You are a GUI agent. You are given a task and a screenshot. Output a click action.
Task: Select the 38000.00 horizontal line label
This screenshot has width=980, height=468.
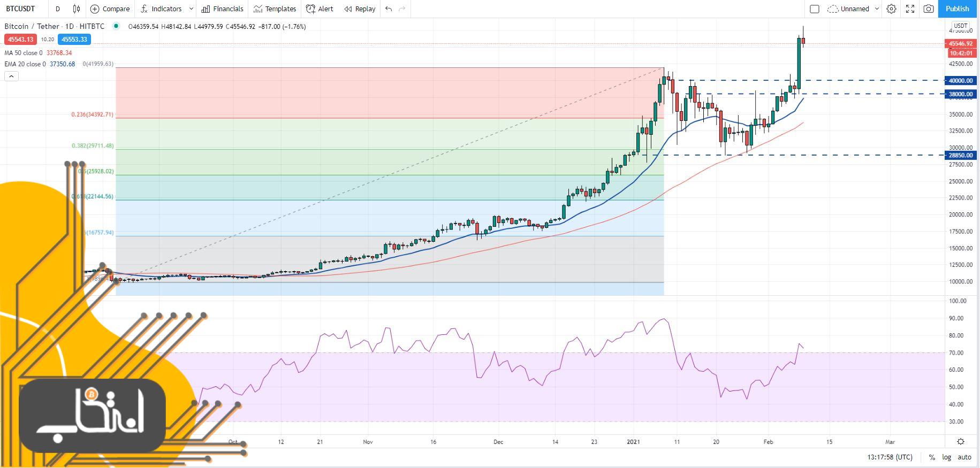[961, 94]
